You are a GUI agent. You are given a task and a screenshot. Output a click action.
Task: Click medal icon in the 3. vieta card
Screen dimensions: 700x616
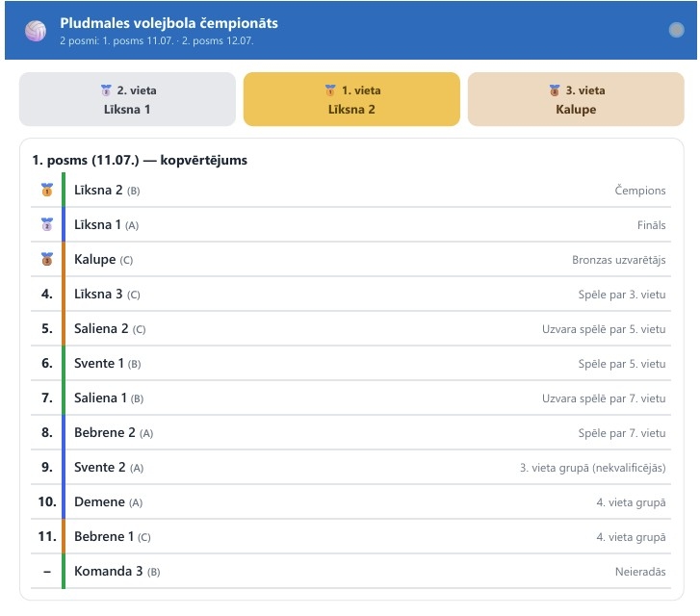[555, 90]
